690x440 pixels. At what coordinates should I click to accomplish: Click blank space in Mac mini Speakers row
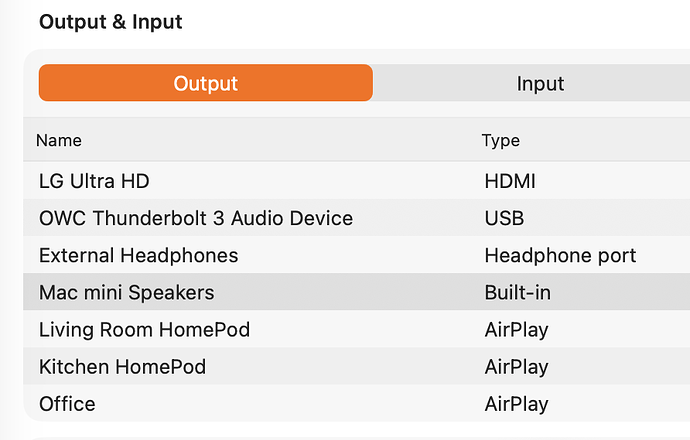pyautogui.click(x=350, y=293)
